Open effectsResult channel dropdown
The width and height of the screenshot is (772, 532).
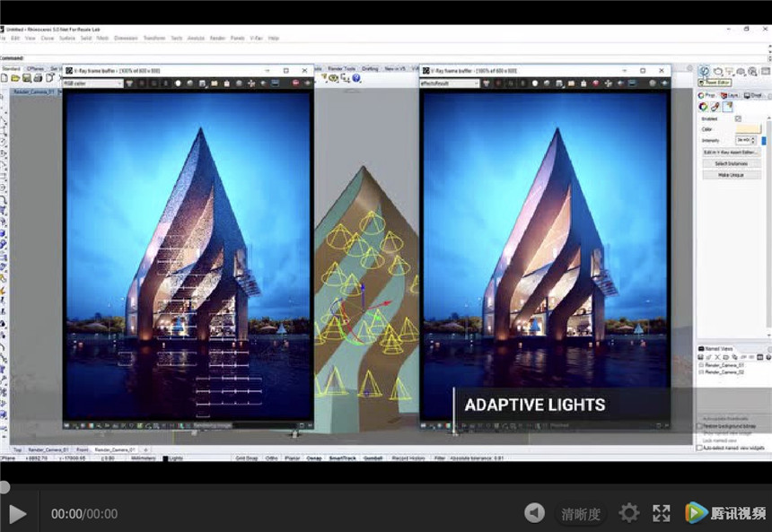pos(449,83)
